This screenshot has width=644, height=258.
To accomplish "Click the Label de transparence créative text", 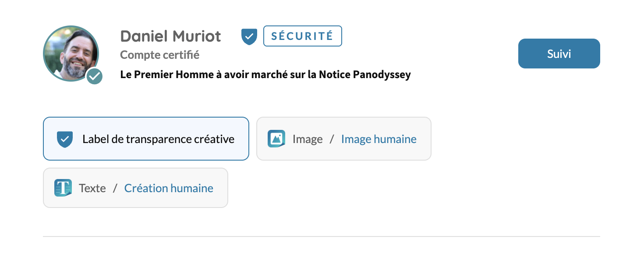I will click(x=158, y=139).
